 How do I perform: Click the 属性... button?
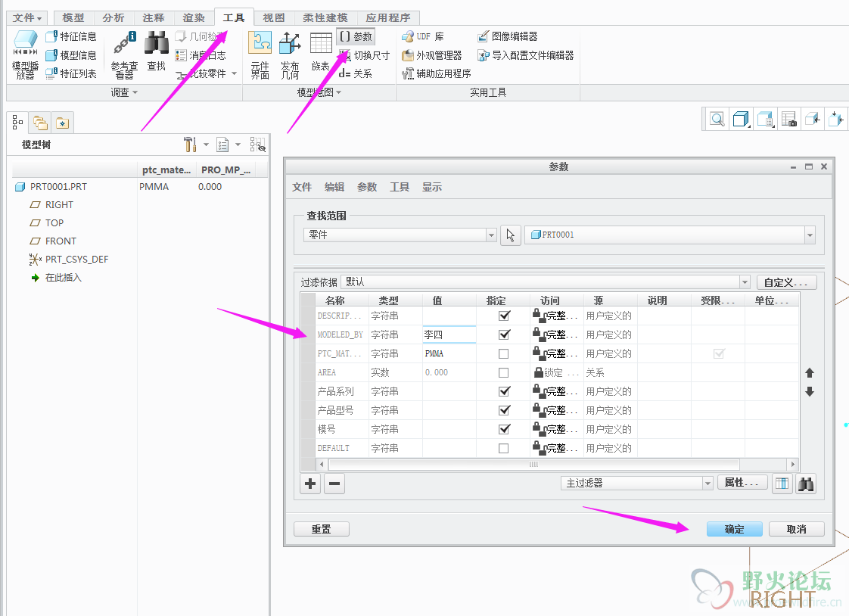[742, 482]
